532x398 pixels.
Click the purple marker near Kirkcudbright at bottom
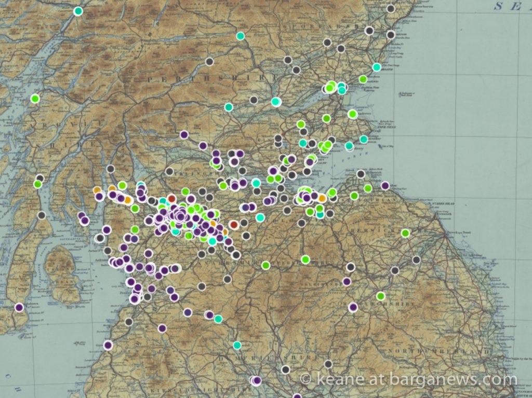257,380
